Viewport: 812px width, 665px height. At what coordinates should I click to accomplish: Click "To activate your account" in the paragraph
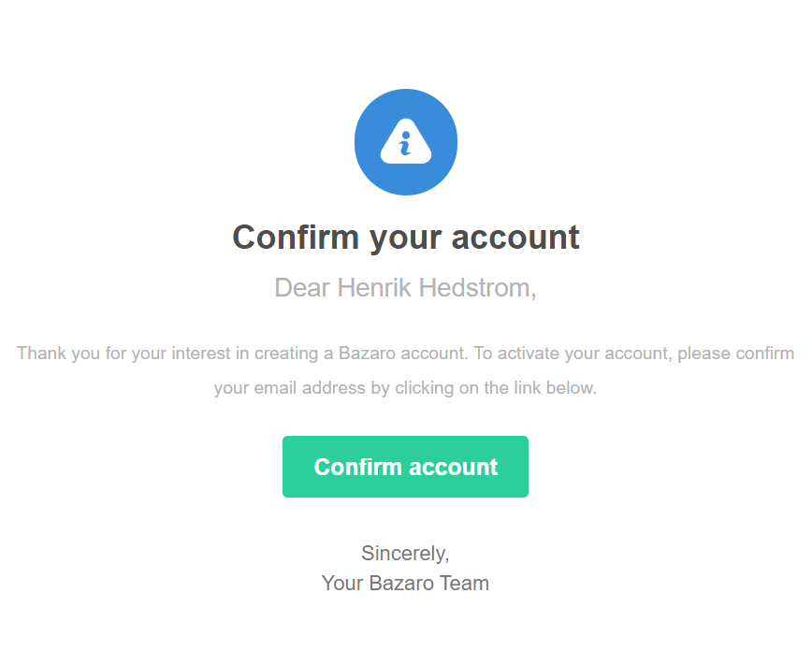573,354
